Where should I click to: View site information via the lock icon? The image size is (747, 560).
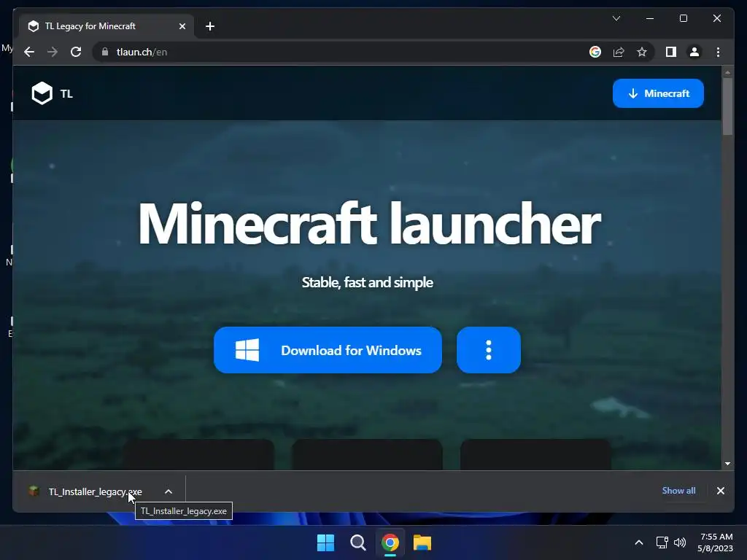coord(105,52)
